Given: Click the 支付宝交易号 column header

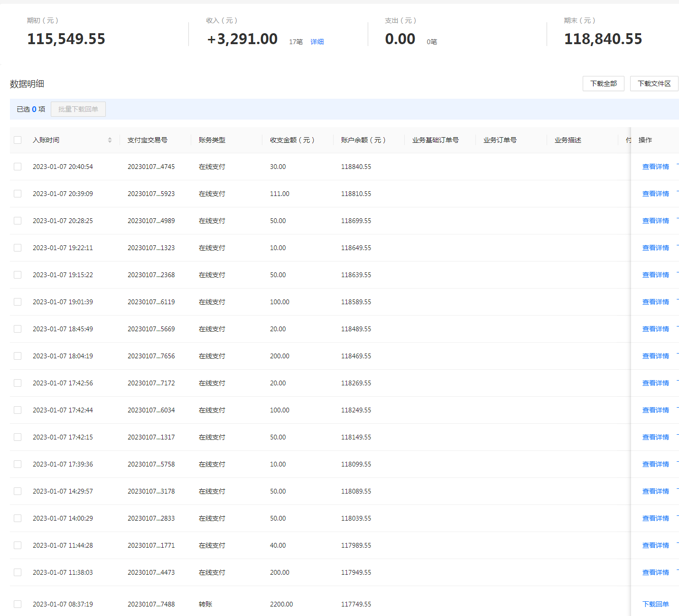Looking at the screenshot, I should [x=148, y=140].
